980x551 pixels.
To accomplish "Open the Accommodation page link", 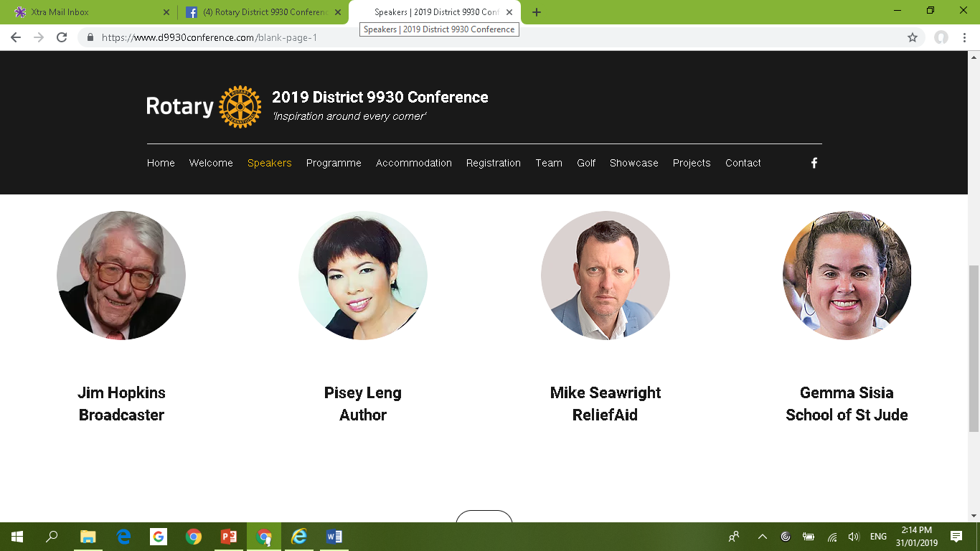I will tap(413, 163).
